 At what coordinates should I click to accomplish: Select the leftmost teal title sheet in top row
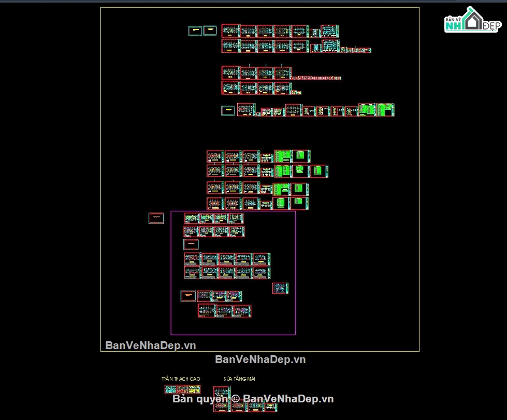[x=195, y=31]
